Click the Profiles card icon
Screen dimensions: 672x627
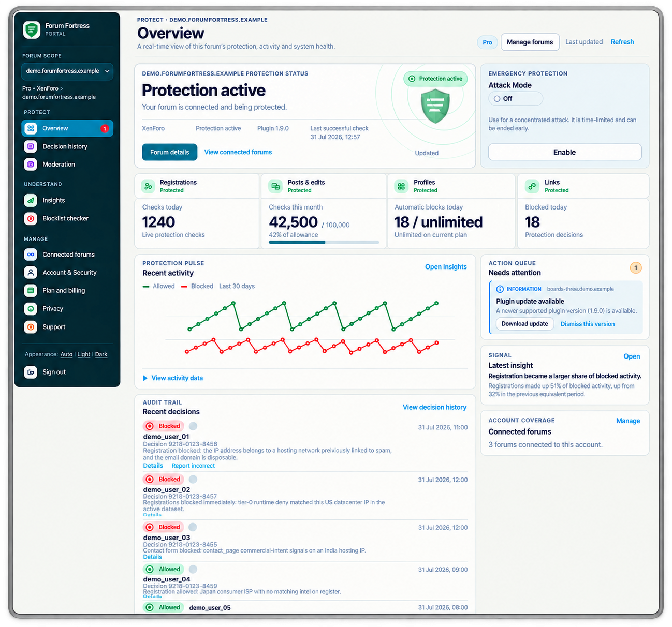tap(401, 186)
